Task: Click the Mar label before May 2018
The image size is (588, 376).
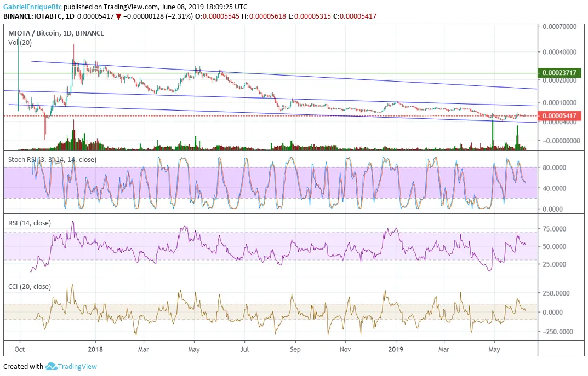Action: tap(143, 349)
